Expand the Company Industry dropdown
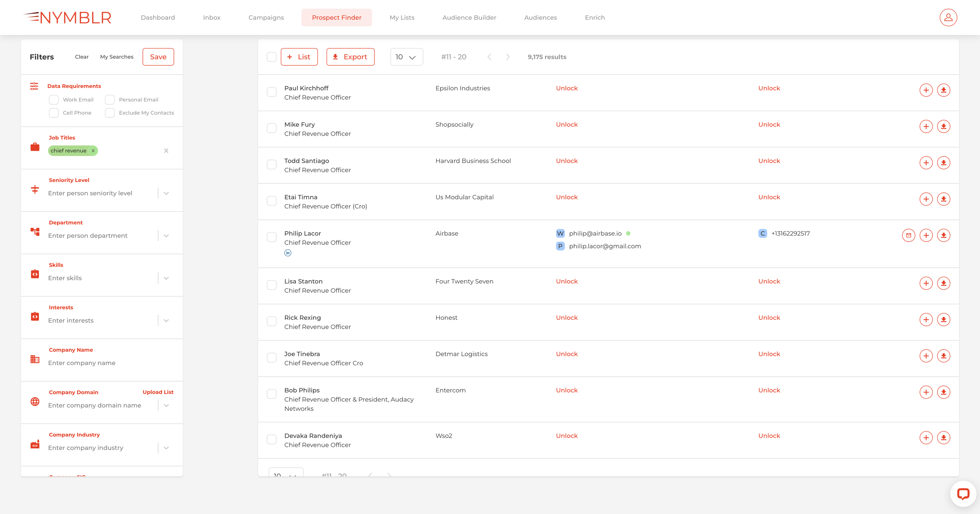This screenshot has width=980, height=514. point(166,448)
